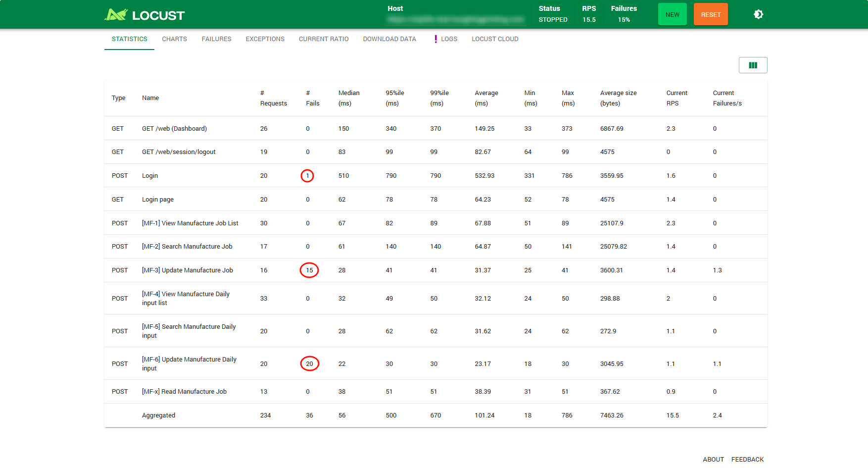Viewport: 868px width, 468px height.
Task: Open the CURRENT RATIO tab
Action: click(324, 39)
